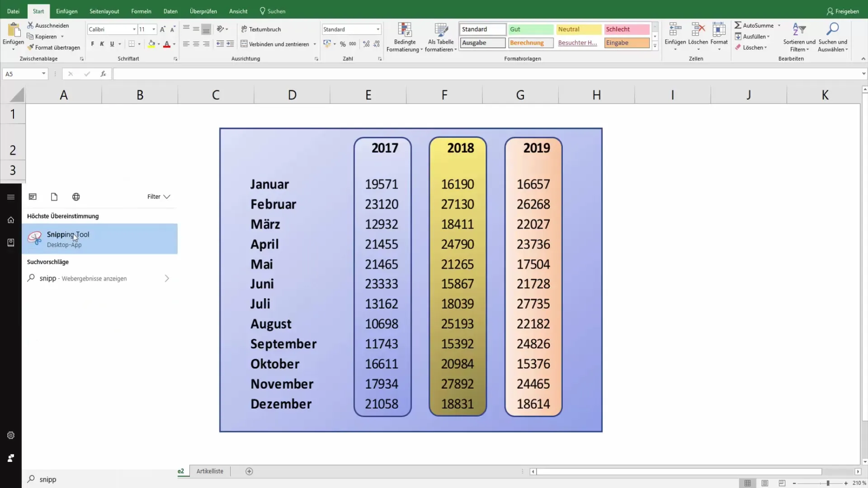Click the new sheet plus icon
The image size is (868, 488).
(x=249, y=471)
